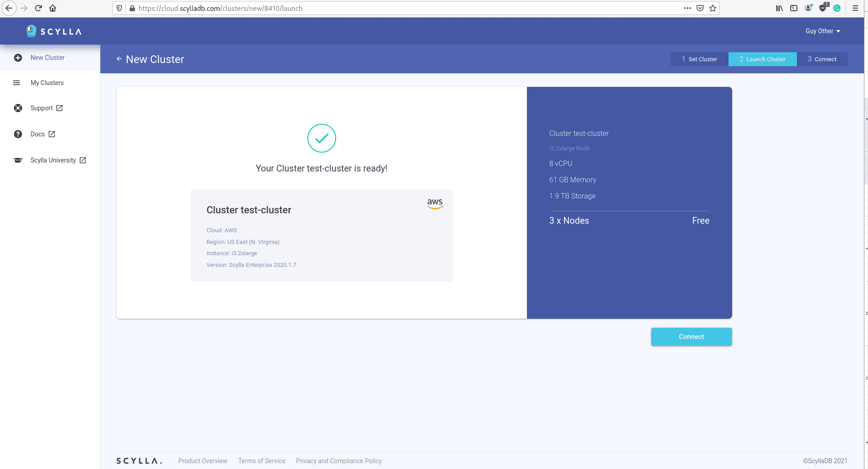Click the padlock site security icon
The height and width of the screenshot is (469, 868).
[x=132, y=8]
